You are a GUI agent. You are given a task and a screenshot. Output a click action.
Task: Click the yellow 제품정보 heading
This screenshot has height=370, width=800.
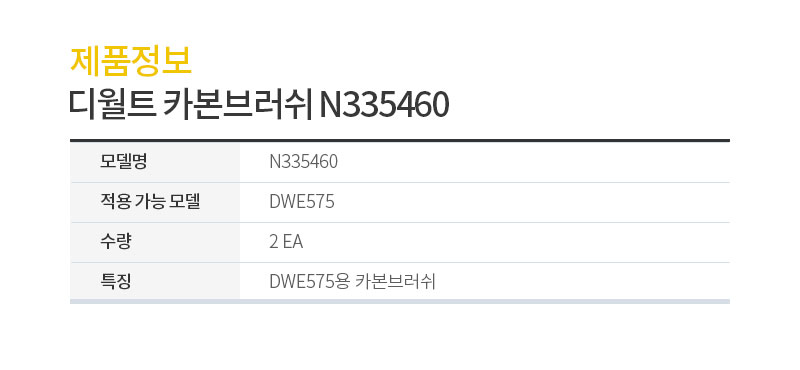tap(131, 61)
